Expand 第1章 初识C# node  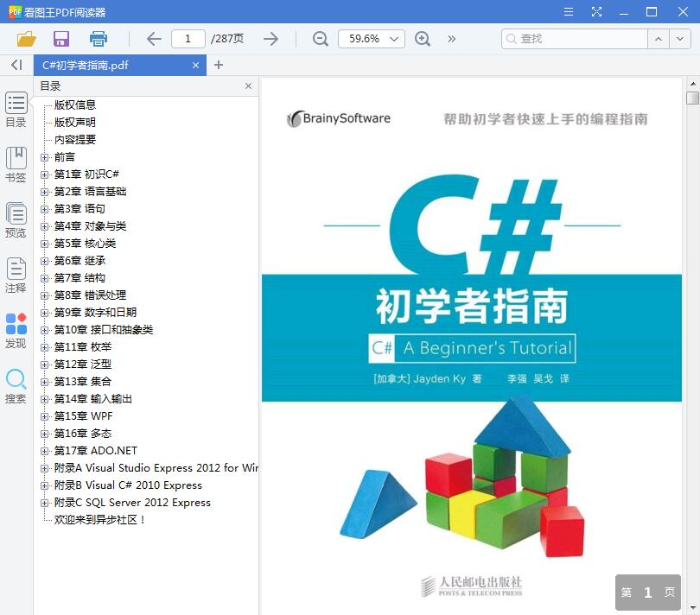pyautogui.click(x=44, y=174)
